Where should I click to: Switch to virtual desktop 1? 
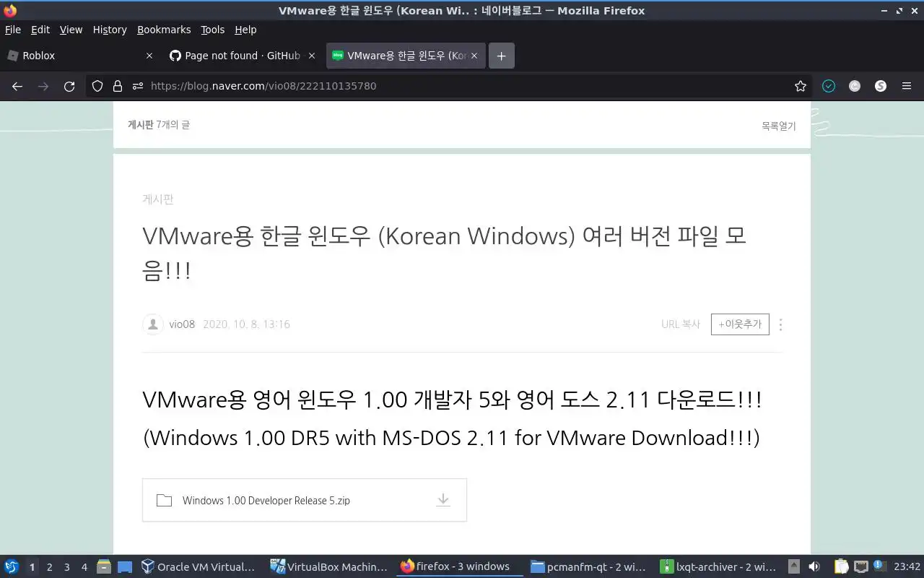[x=32, y=567]
